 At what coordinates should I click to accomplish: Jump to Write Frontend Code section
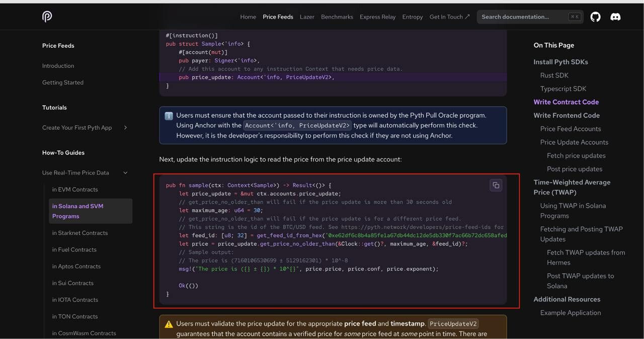[567, 115]
